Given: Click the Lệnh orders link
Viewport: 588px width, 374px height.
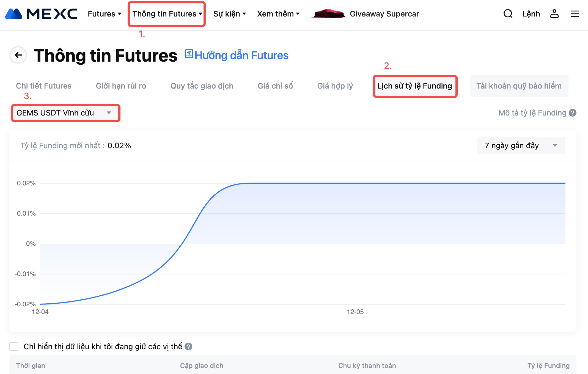Looking at the screenshot, I should (x=531, y=14).
